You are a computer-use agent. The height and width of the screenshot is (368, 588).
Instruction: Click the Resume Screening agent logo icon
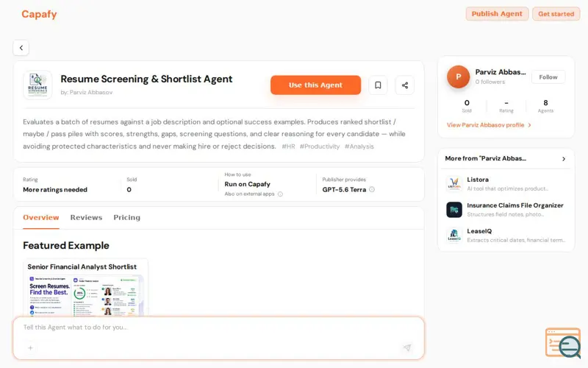(x=37, y=85)
